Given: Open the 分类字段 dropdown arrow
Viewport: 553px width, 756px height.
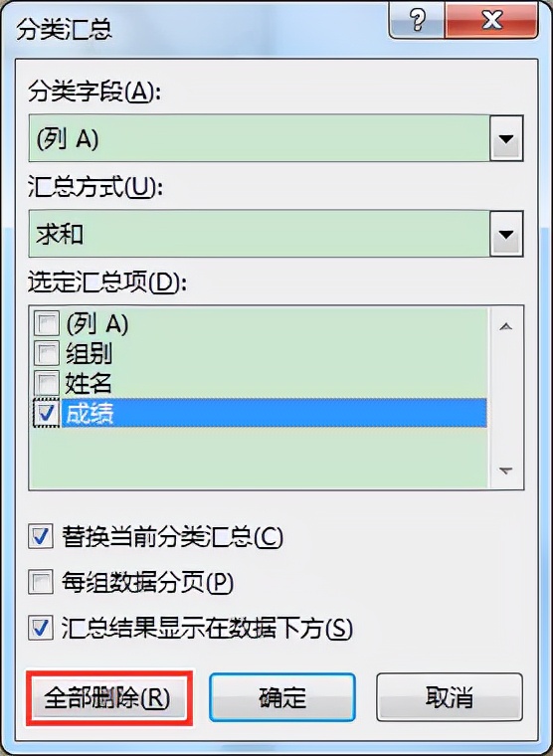Looking at the screenshot, I should pos(506,139).
